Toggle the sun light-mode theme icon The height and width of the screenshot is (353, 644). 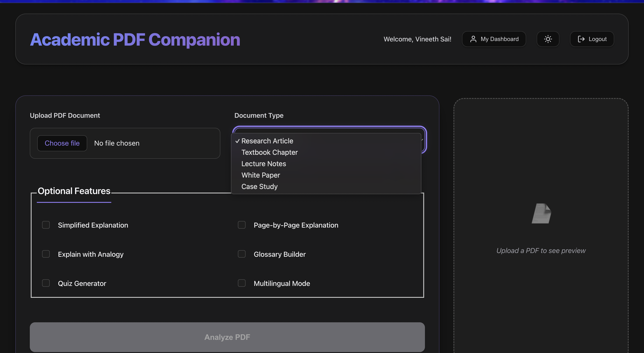(548, 39)
